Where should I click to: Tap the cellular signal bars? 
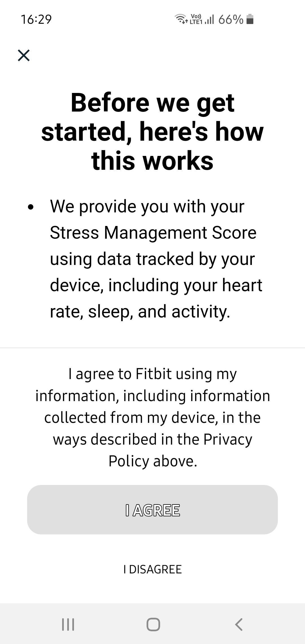[209, 20]
